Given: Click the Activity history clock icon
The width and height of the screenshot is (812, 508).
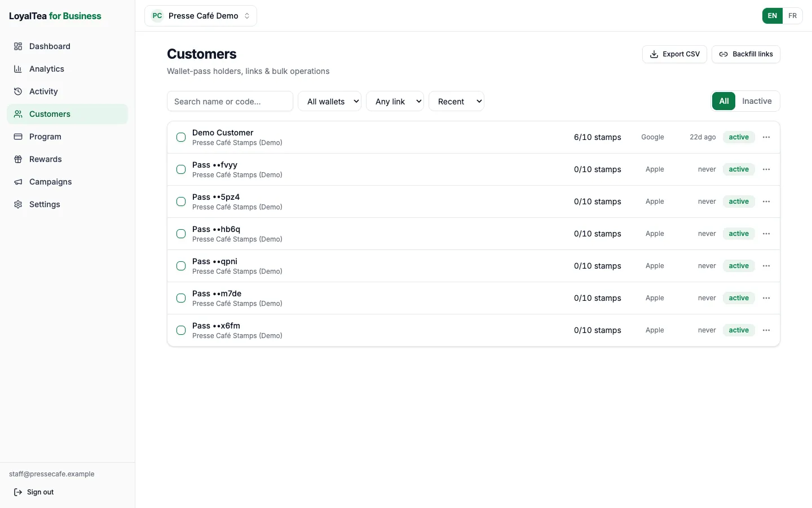Looking at the screenshot, I should point(18,91).
